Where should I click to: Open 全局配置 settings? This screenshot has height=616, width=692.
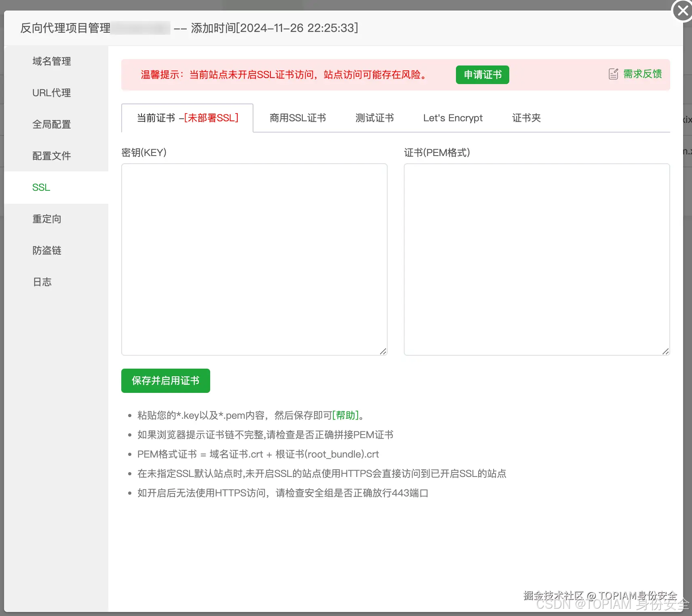[51, 124]
